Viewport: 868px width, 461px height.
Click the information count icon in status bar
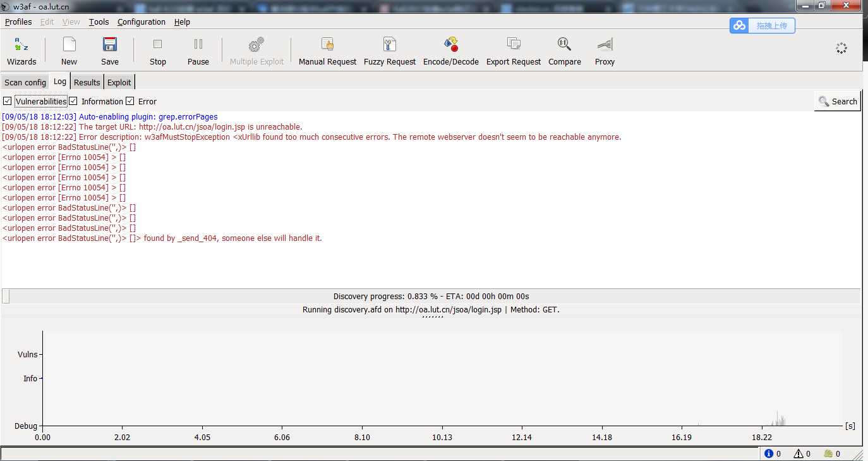coord(769,453)
